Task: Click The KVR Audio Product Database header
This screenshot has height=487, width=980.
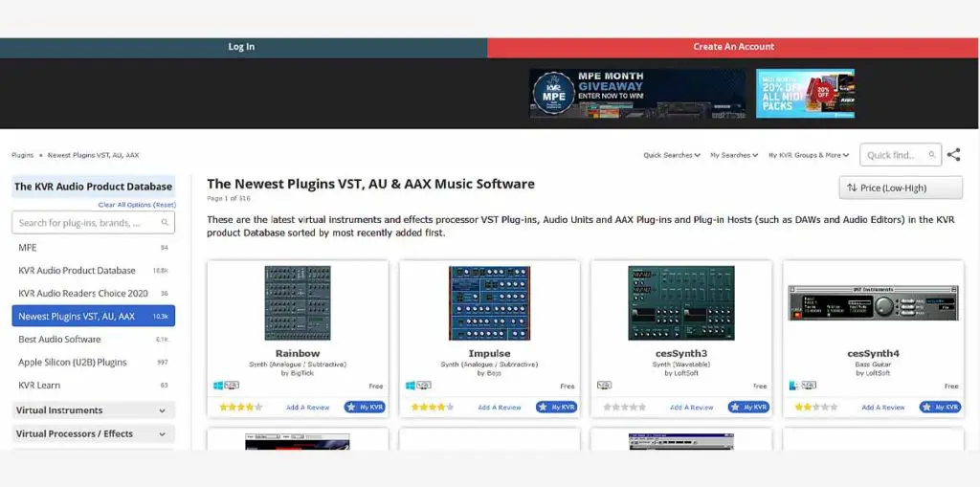Action: coord(93,187)
